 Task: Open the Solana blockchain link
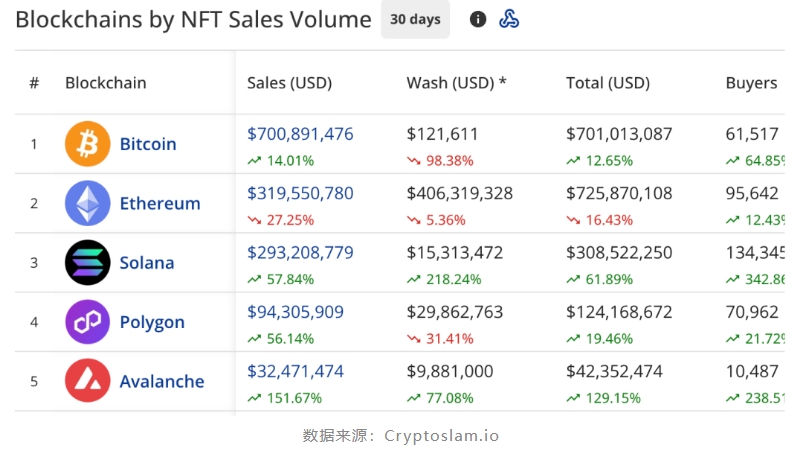147,262
